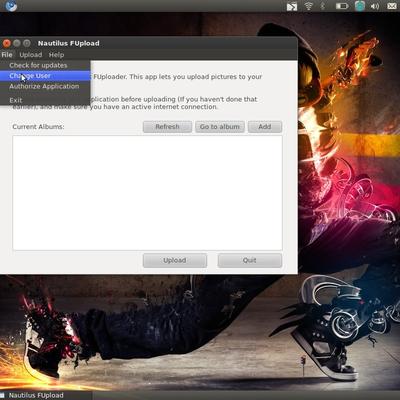Click the Upload button at bottom
The image size is (400, 400).
click(175, 260)
